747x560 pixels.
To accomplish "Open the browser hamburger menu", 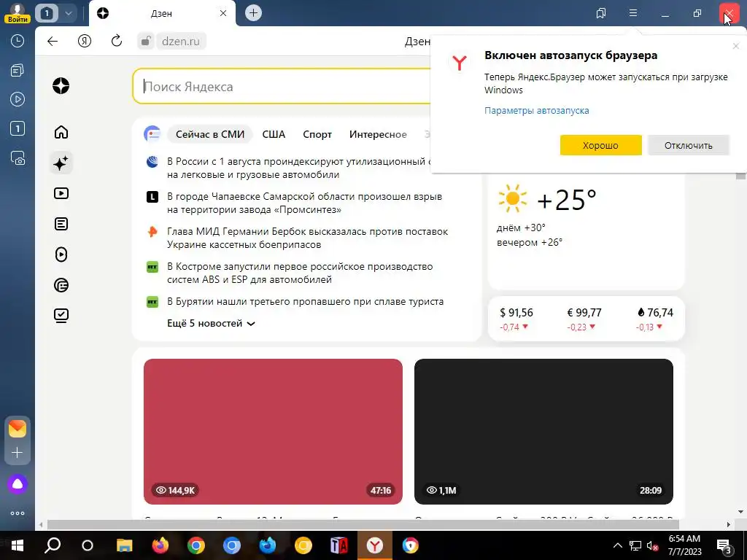I will click(633, 13).
